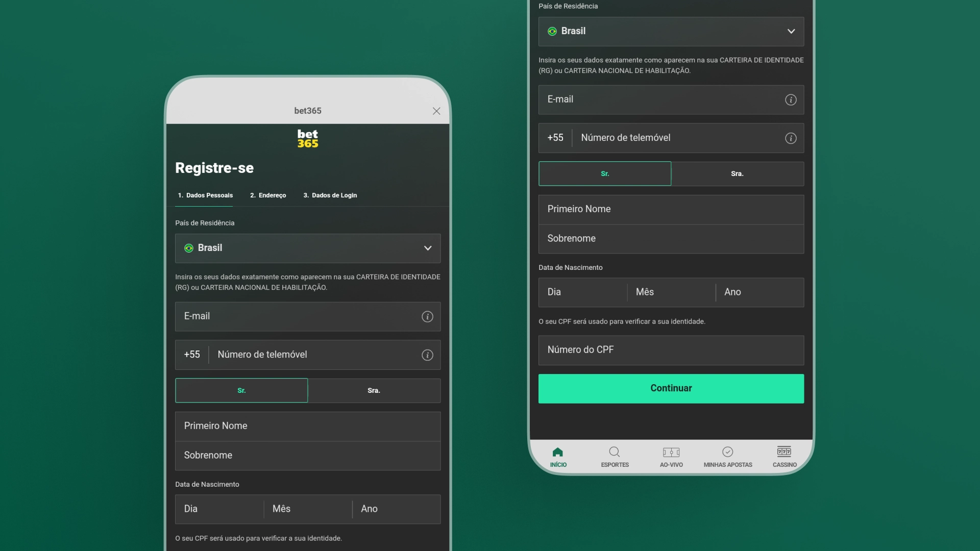The height and width of the screenshot is (551, 980).
Task: Open phone number info icon on right phone
Action: (791, 138)
